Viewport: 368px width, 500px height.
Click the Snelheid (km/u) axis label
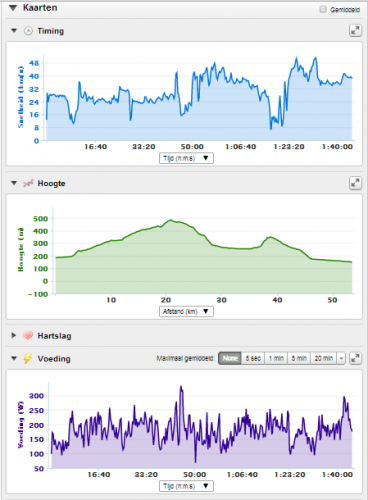(21, 97)
